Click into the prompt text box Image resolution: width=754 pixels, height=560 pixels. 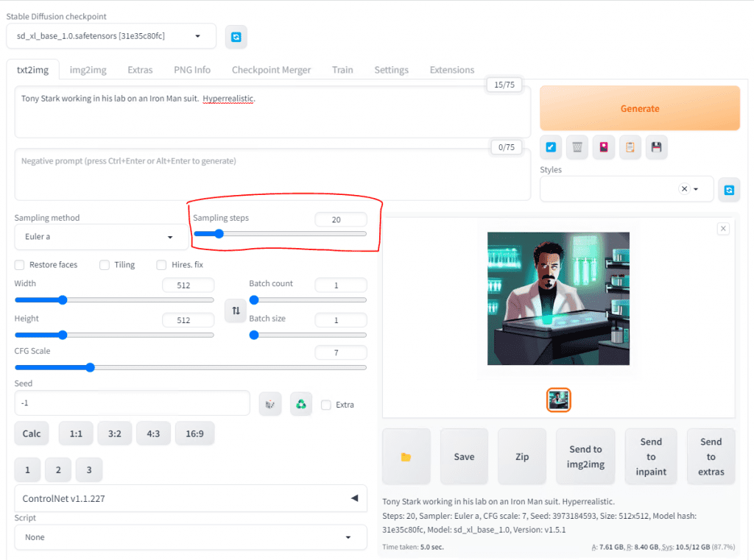tap(272, 113)
